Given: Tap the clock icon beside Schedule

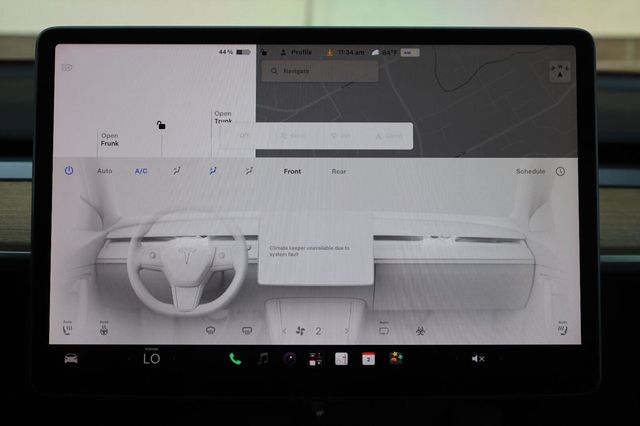Looking at the screenshot, I should click(x=560, y=171).
